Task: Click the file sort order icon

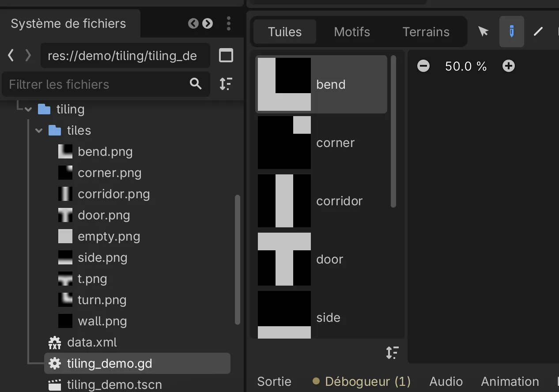Action: point(226,84)
